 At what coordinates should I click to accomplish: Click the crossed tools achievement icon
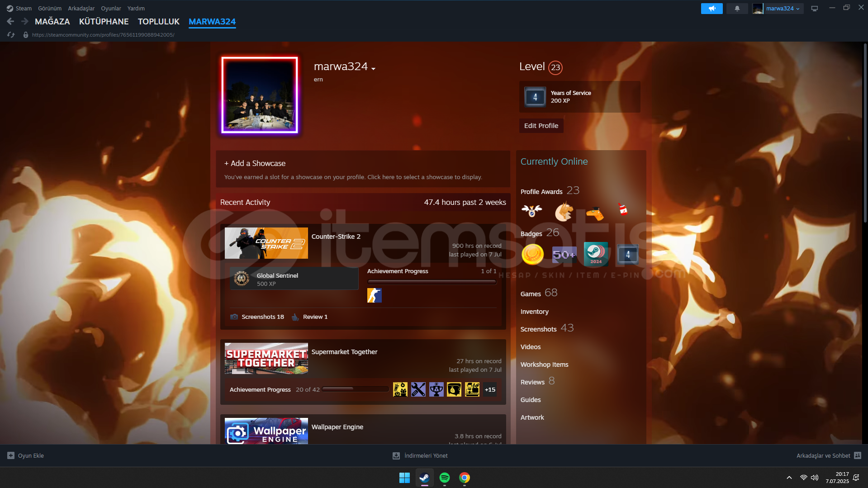coord(418,389)
